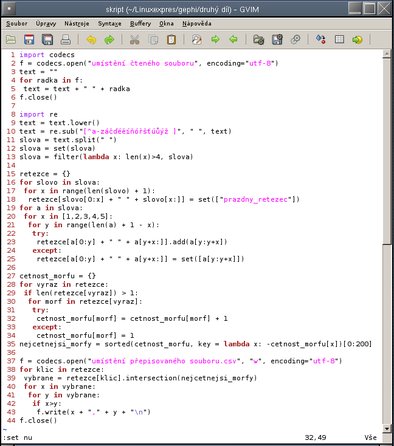Click the vertical scrollbar up arrow

(x=387, y=53)
